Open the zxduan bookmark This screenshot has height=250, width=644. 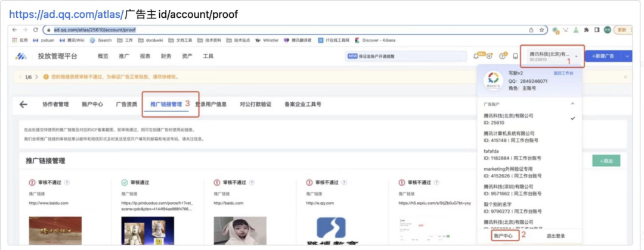coord(43,40)
